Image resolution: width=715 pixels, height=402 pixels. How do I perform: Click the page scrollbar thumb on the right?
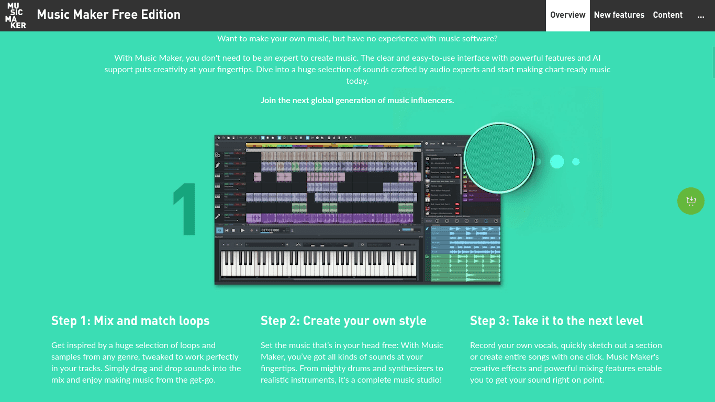coord(713,62)
